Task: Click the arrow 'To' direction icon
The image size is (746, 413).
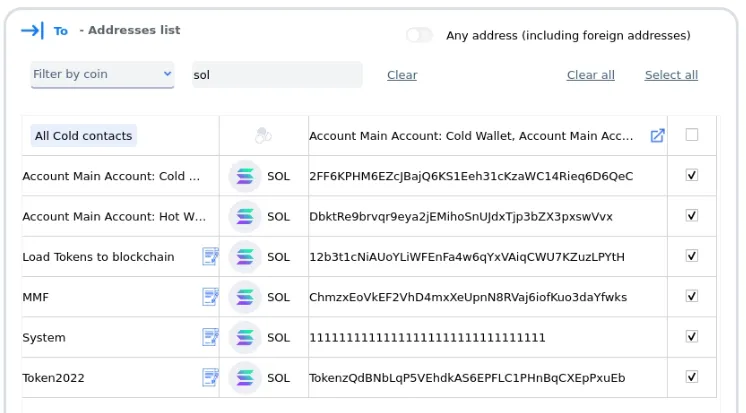Action: point(32,31)
